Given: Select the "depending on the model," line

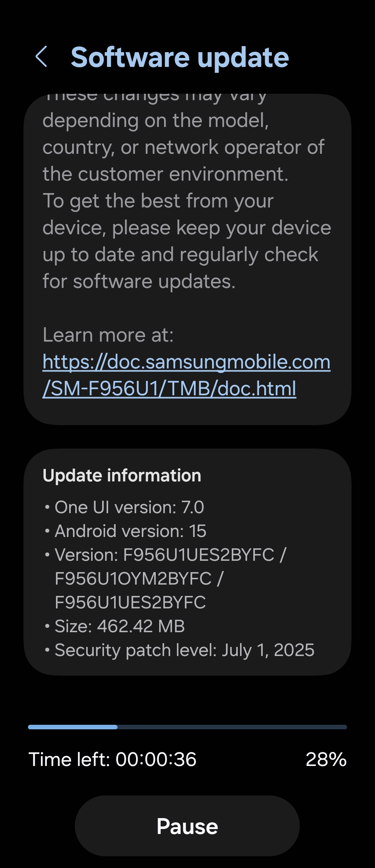Looking at the screenshot, I should click(156, 121).
